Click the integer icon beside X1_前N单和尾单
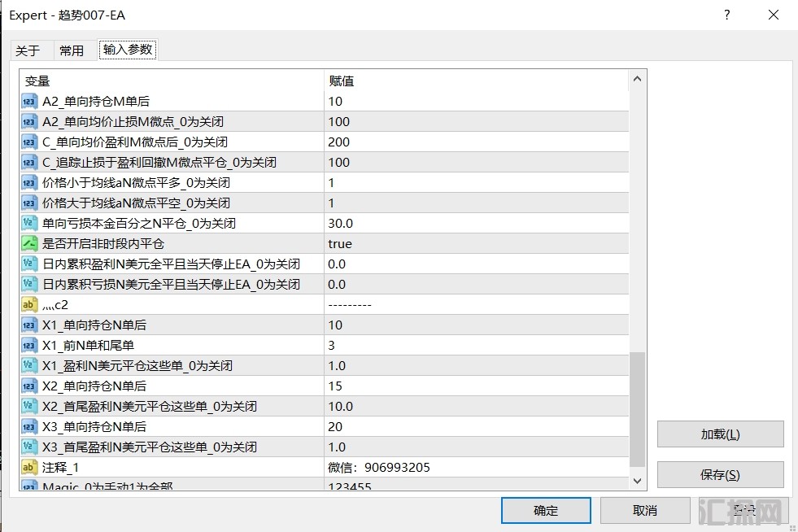 pyautogui.click(x=29, y=346)
